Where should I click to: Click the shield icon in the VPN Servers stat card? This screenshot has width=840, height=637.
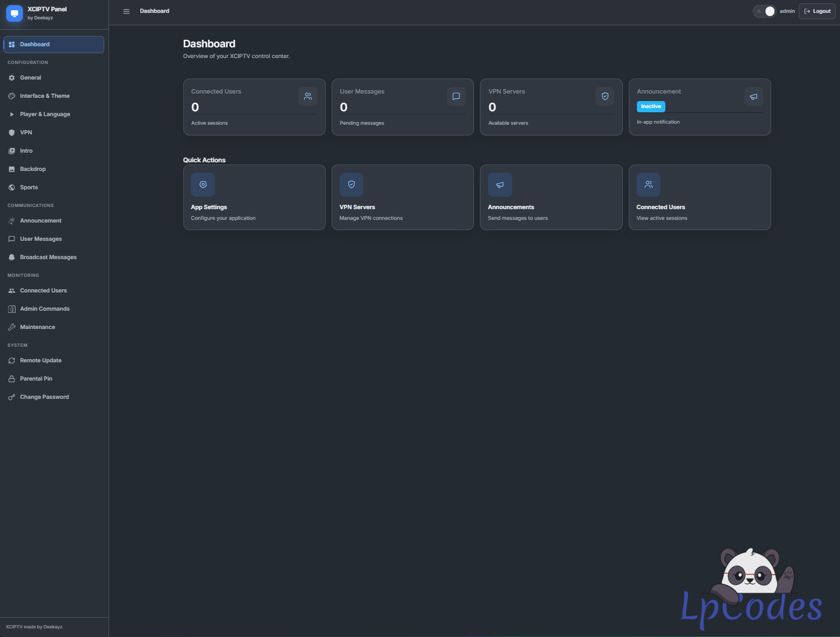605,96
